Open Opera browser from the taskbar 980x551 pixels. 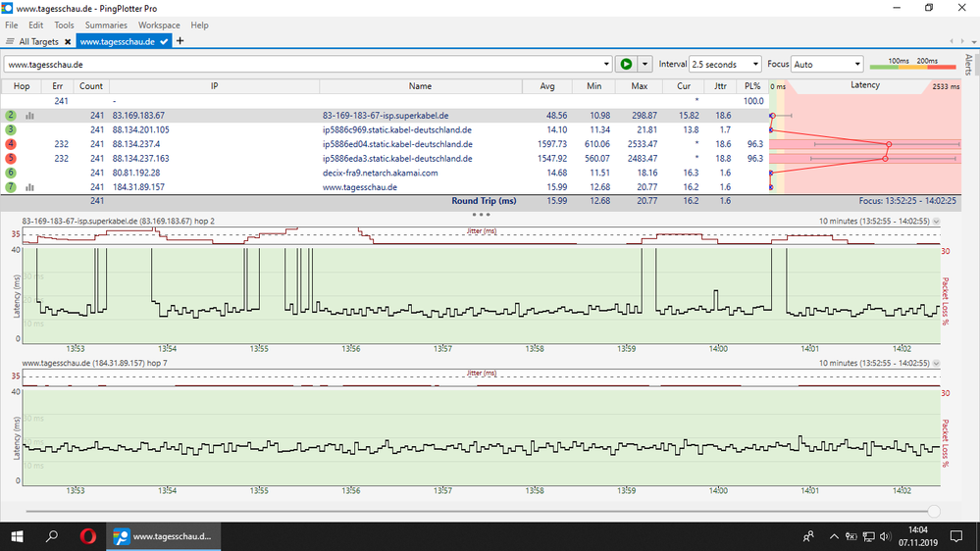87,536
